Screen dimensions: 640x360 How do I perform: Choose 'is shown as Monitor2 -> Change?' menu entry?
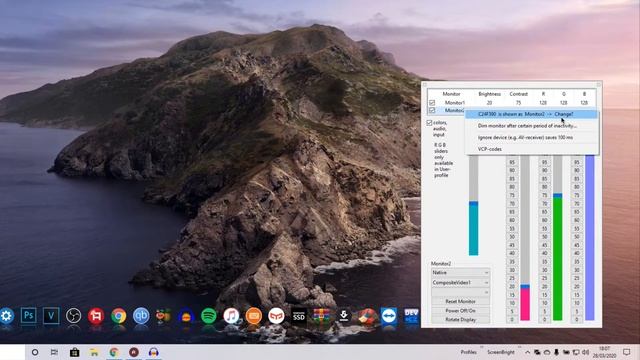[x=531, y=114]
